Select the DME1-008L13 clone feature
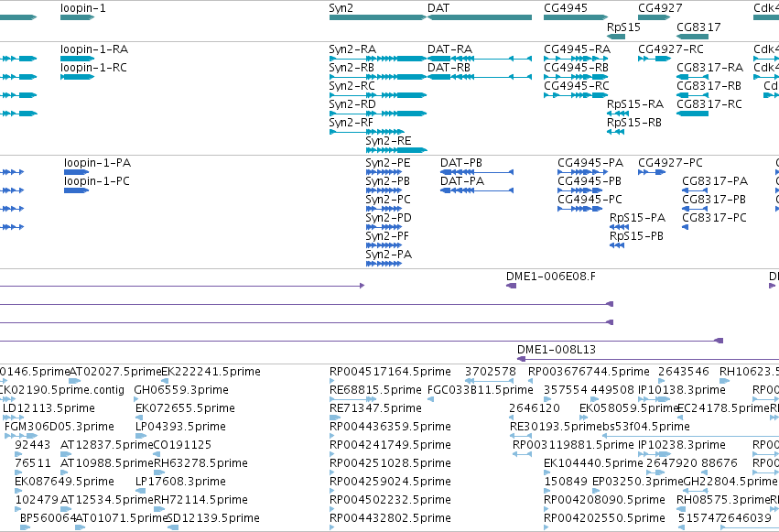Viewport: 779px width, 532px height. coord(648,359)
